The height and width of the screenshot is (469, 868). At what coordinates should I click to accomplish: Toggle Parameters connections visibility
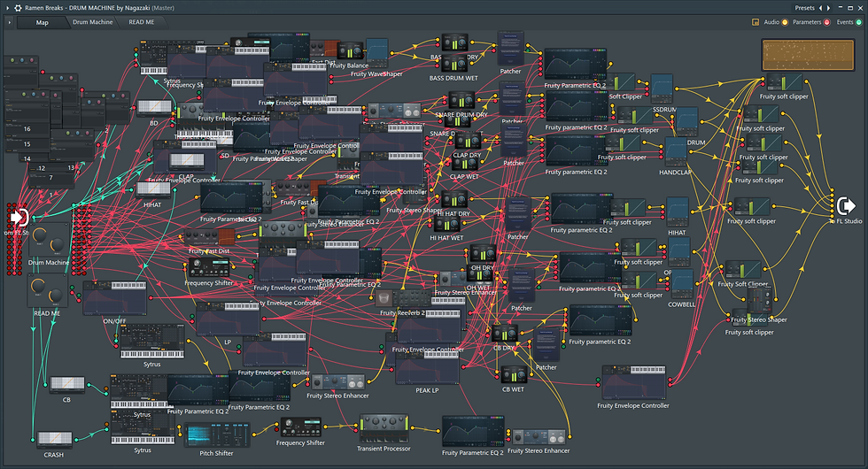click(x=827, y=22)
